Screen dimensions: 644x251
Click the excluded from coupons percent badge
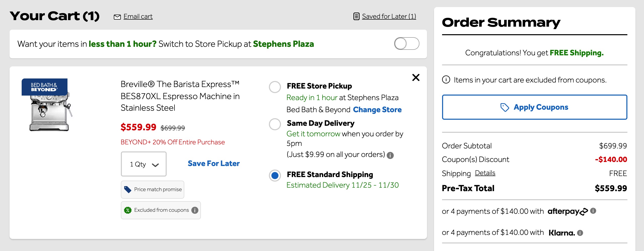[x=128, y=210]
